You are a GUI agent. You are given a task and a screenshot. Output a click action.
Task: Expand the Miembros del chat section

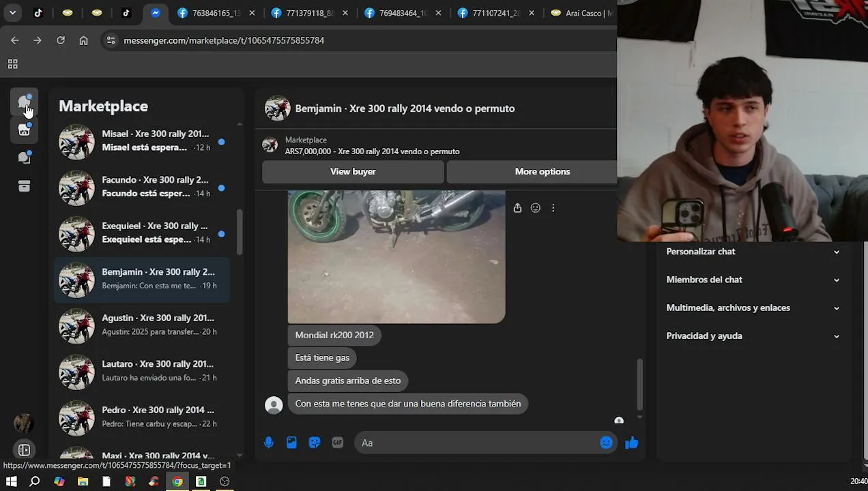click(753, 280)
